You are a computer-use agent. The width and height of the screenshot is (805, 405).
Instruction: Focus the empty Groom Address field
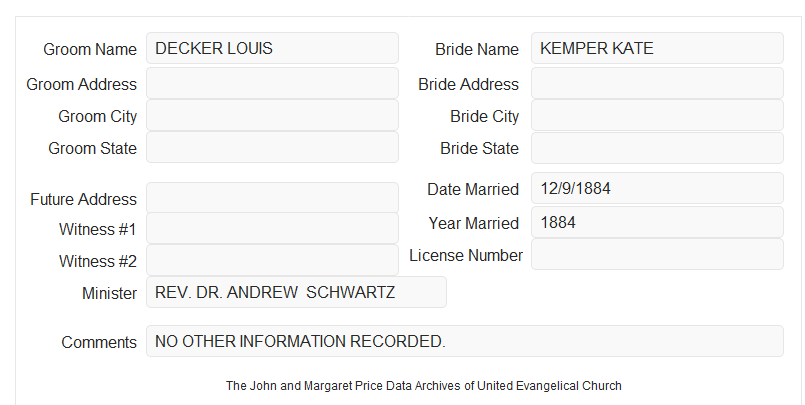click(272, 83)
